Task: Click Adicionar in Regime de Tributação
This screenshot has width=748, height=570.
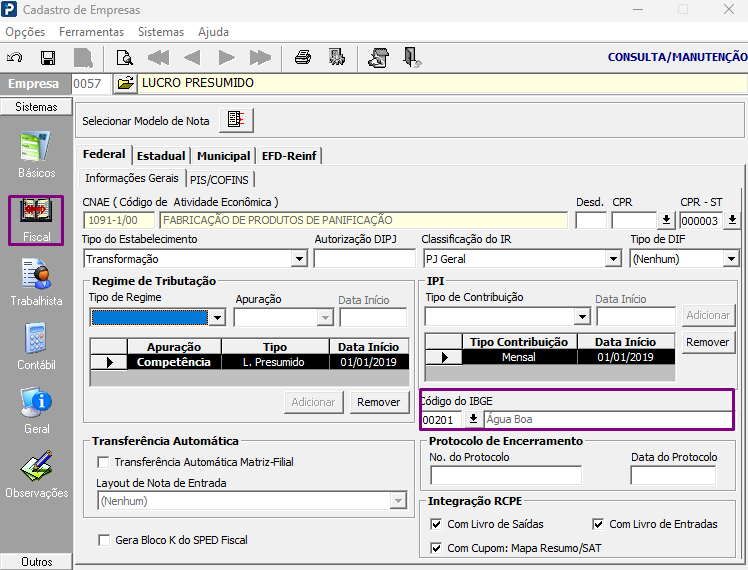Action: [x=313, y=402]
